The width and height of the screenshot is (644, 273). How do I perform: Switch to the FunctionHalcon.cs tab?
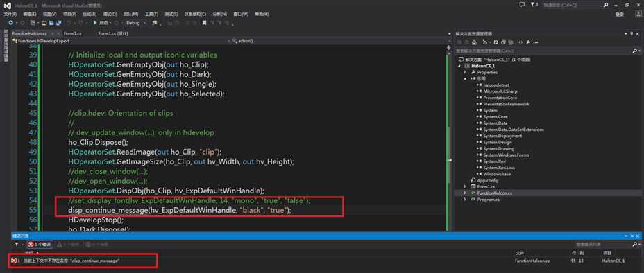(x=30, y=34)
